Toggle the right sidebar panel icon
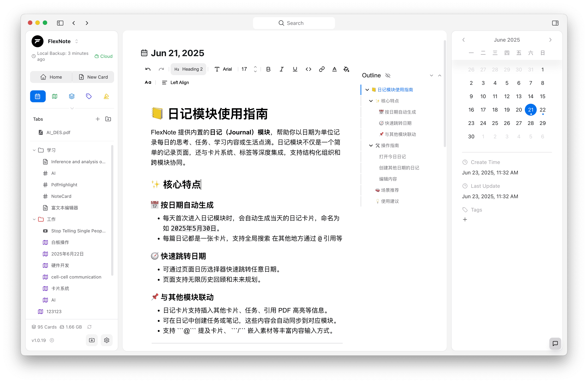The height and width of the screenshot is (383, 588). [555, 23]
